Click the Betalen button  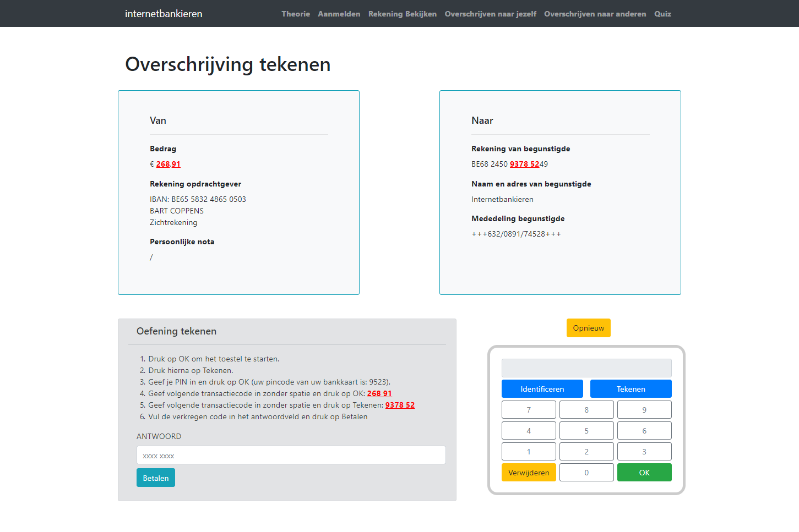[x=155, y=478]
